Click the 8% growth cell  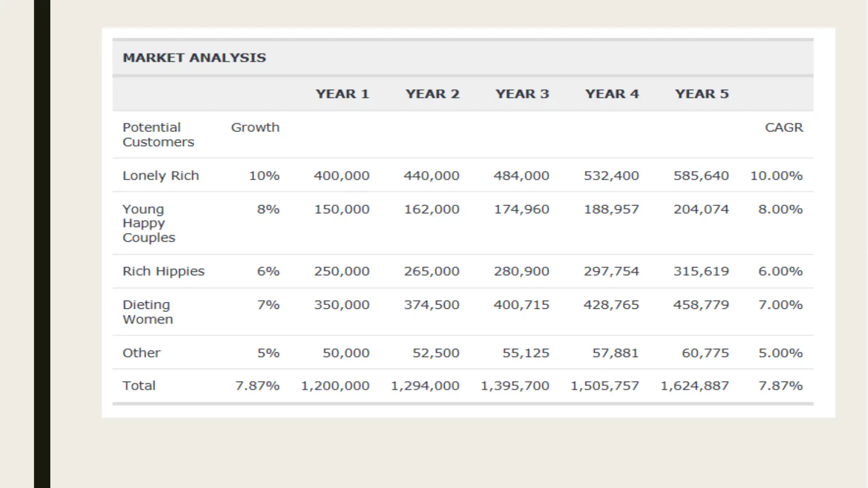(x=268, y=210)
